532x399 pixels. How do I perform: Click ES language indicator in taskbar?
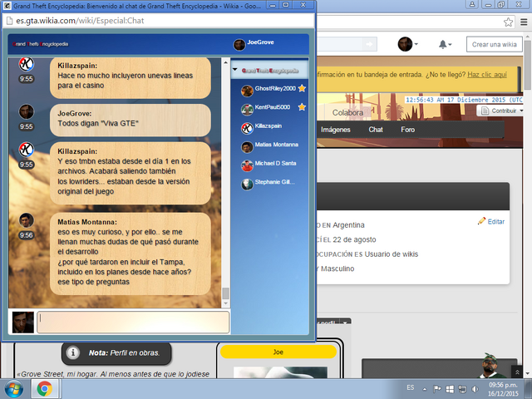pyautogui.click(x=410, y=387)
